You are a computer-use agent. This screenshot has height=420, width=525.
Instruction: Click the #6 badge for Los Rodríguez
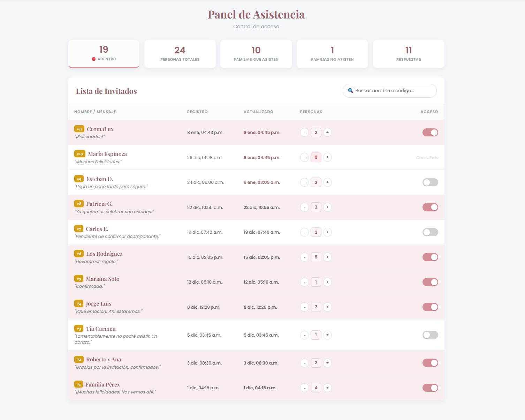pos(79,254)
